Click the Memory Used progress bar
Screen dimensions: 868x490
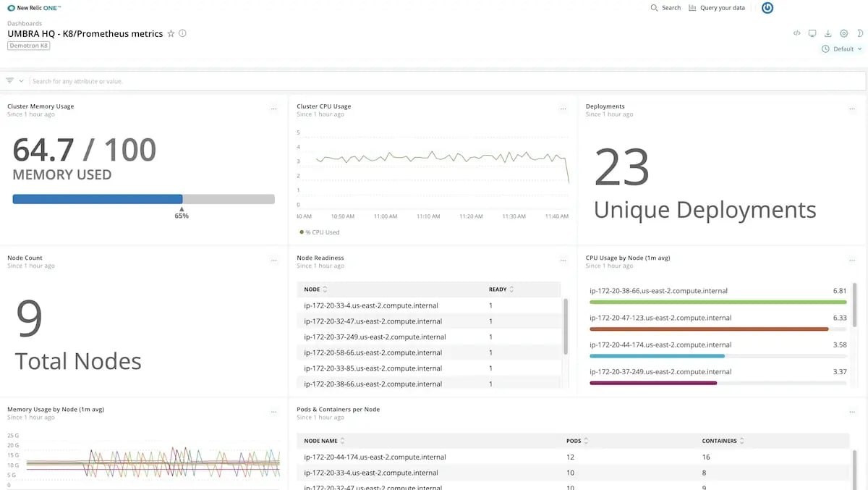tap(143, 198)
